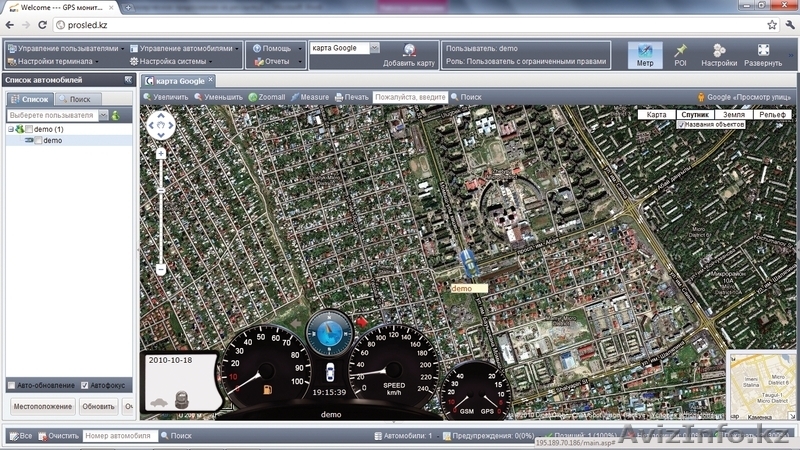Toggle Названия объектов checkbox on map
The height and width of the screenshot is (450, 800).
point(681,126)
